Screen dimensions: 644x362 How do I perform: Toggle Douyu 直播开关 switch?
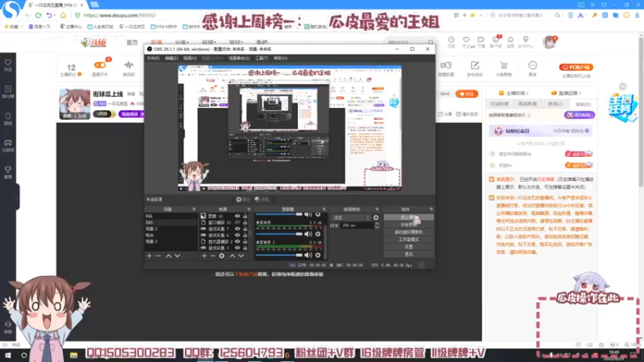[x=100, y=65]
